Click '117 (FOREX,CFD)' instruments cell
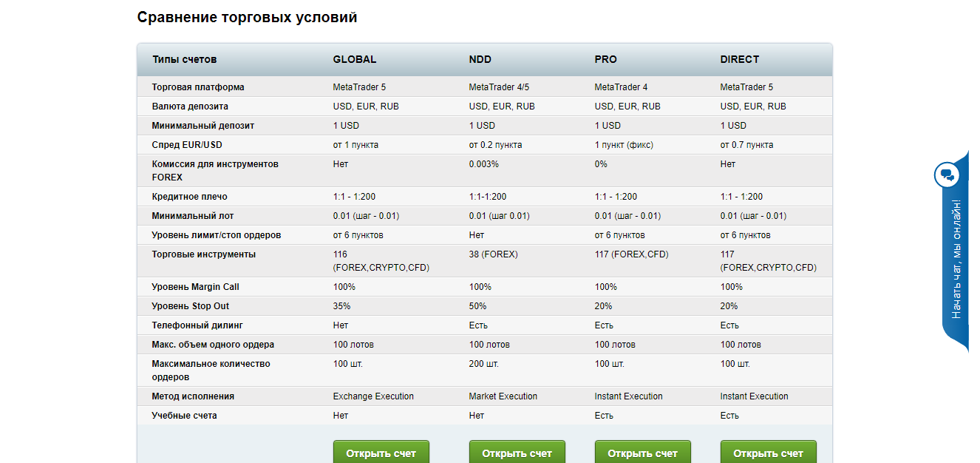Screen dimensions: 980x463 [x=632, y=254]
